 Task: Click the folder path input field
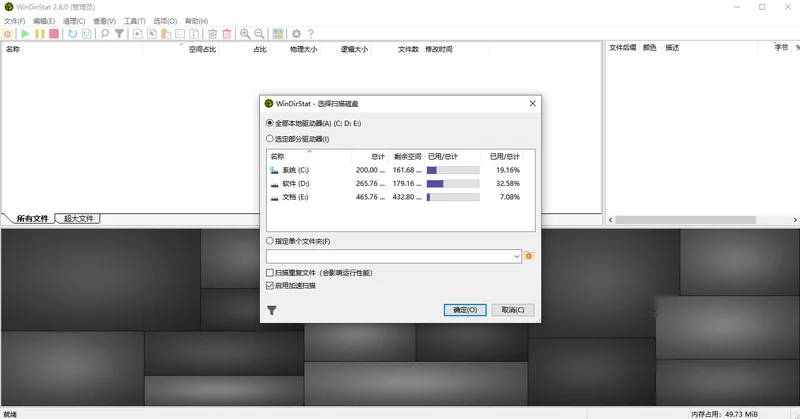click(x=389, y=256)
